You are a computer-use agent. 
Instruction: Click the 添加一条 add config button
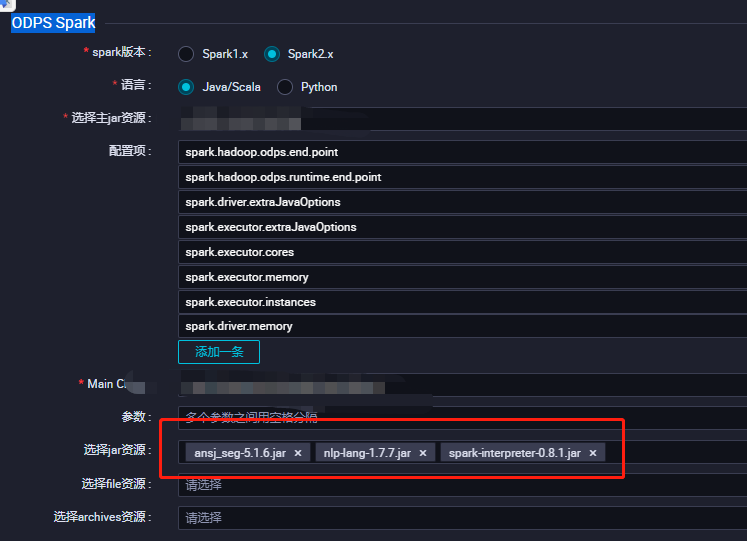point(219,352)
